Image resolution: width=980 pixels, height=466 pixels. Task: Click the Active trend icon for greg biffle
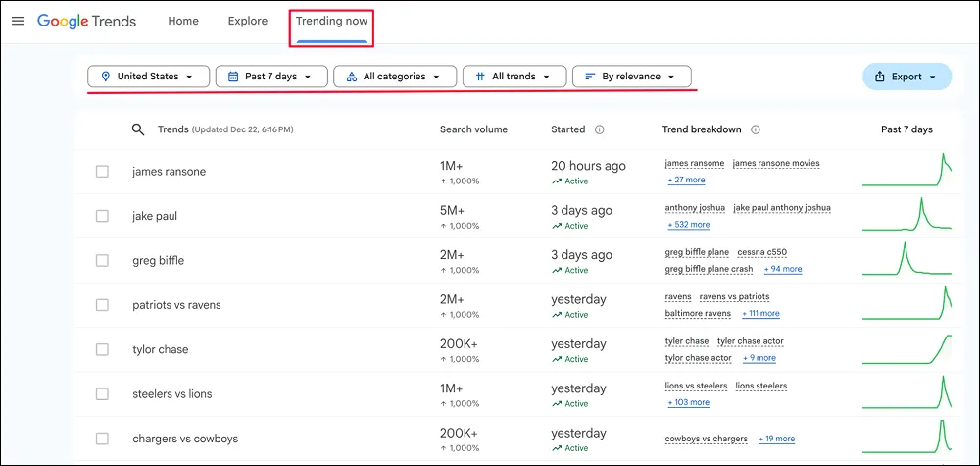click(557, 270)
